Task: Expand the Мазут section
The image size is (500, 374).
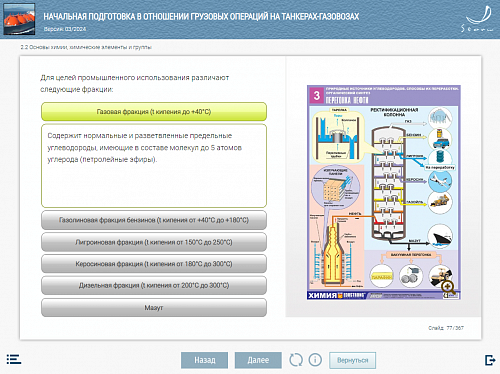Action: coord(154,308)
